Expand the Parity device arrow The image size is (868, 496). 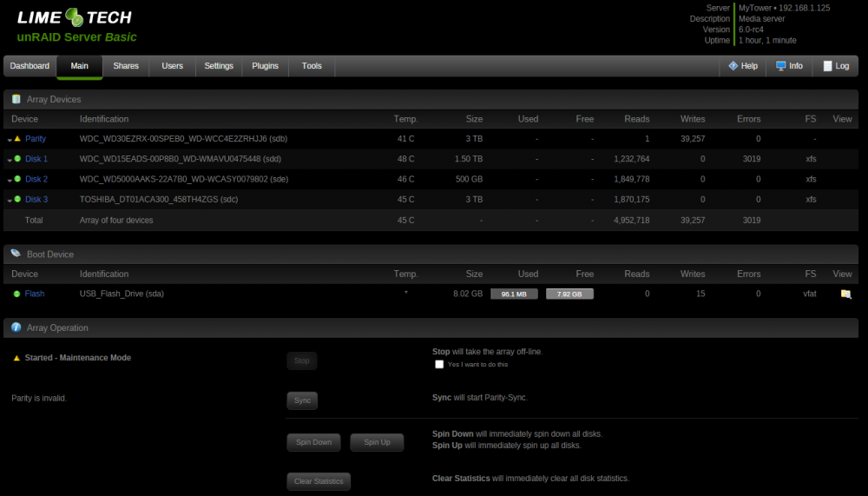tap(10, 140)
